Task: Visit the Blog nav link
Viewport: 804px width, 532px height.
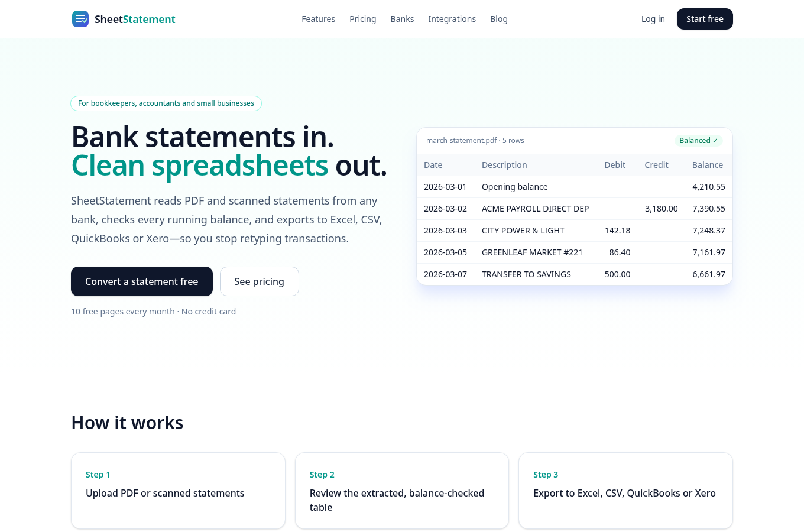Action: 498,19
